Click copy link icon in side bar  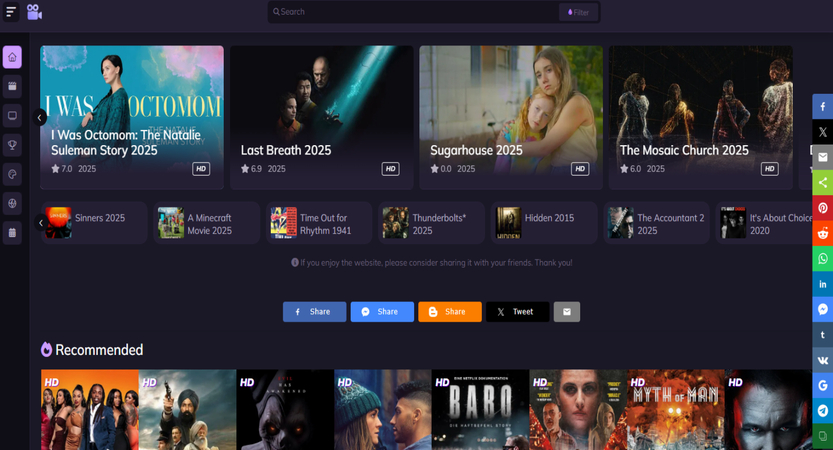click(x=822, y=436)
